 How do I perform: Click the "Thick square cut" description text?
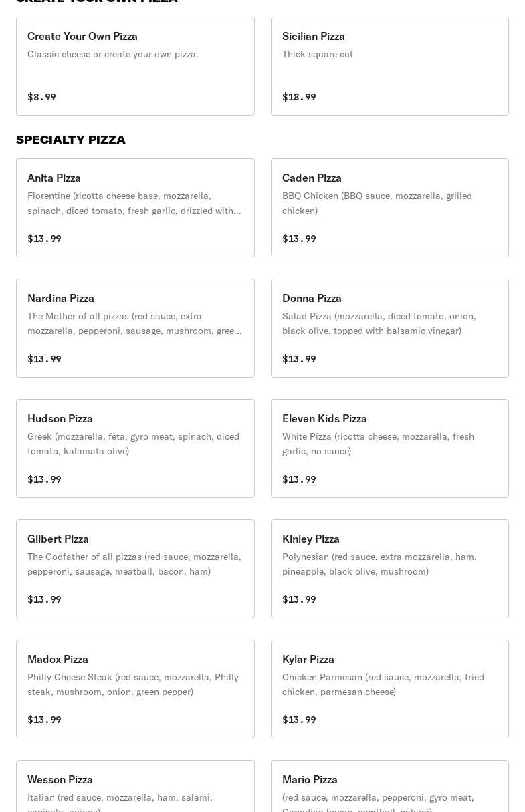pyautogui.click(x=318, y=54)
